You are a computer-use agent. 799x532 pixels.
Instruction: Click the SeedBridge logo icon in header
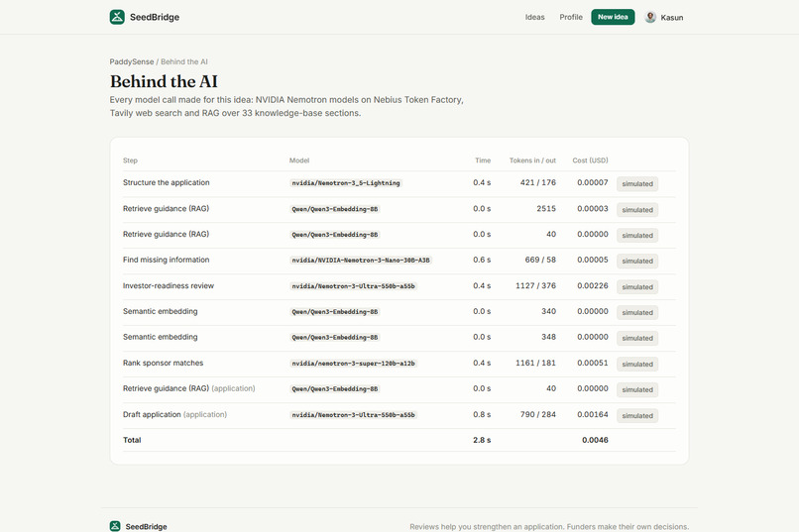117,17
